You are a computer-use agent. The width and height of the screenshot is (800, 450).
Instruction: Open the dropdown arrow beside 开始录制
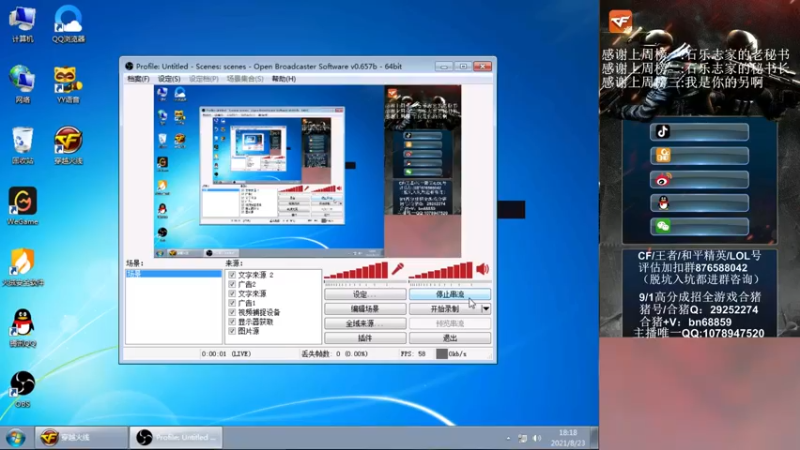[486, 309]
